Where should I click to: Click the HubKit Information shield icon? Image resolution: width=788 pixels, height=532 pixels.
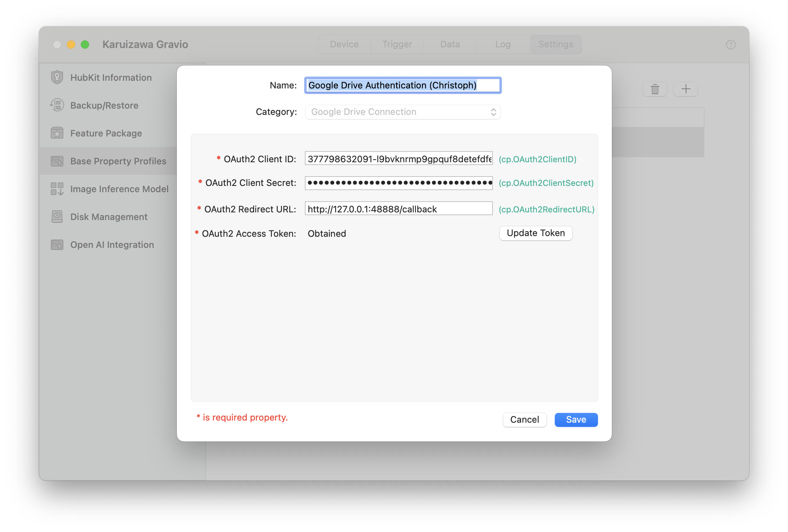[x=57, y=77]
